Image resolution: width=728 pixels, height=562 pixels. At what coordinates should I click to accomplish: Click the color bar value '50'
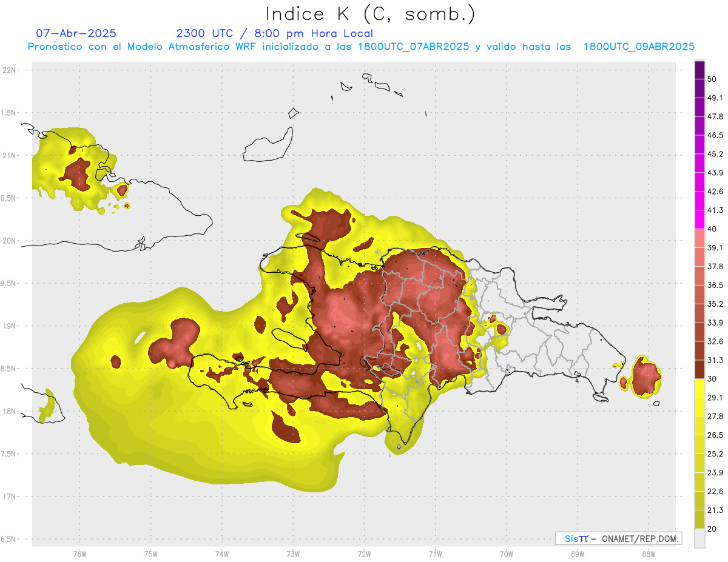click(x=712, y=79)
